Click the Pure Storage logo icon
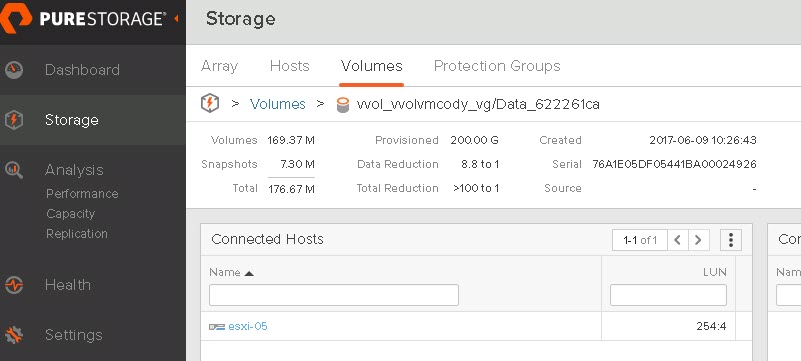 tap(16, 18)
